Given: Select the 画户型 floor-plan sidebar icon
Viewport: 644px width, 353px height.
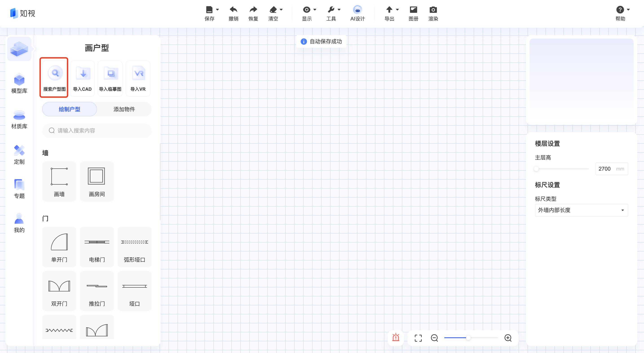Looking at the screenshot, I should click(x=19, y=49).
